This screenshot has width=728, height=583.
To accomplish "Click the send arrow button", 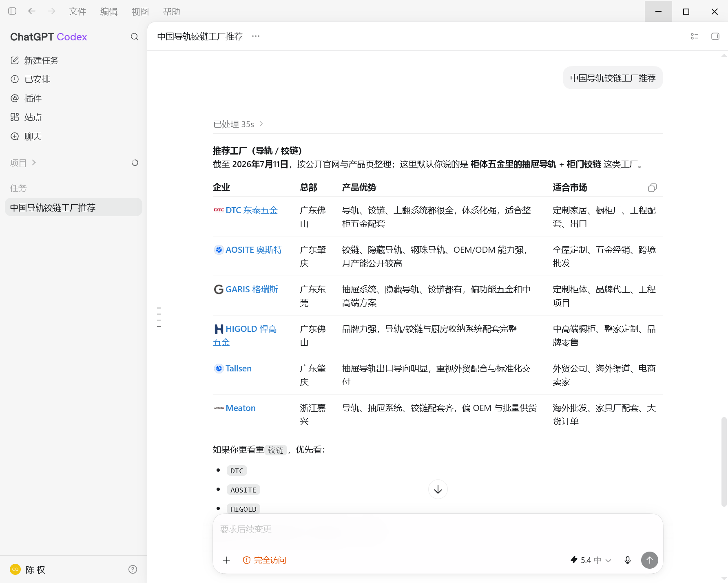I will pyautogui.click(x=650, y=560).
